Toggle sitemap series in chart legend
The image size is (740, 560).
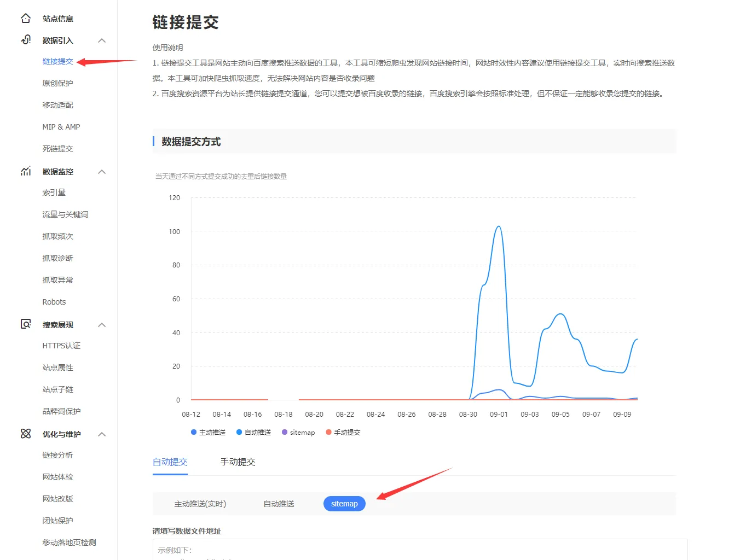[298, 433]
